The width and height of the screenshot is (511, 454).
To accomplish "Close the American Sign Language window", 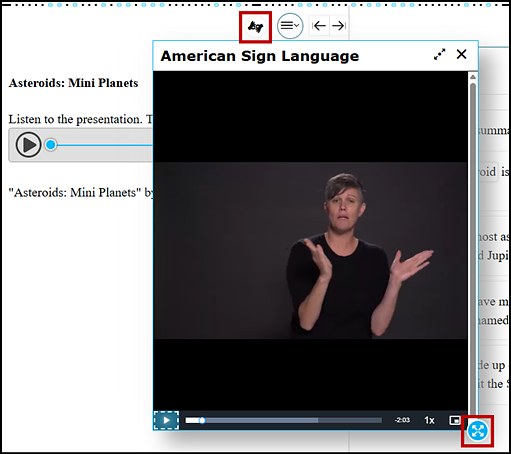I will (462, 54).
